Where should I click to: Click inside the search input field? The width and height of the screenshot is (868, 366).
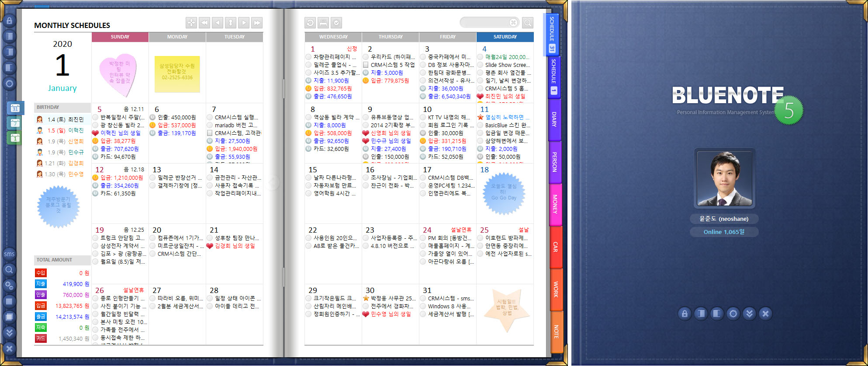485,22
